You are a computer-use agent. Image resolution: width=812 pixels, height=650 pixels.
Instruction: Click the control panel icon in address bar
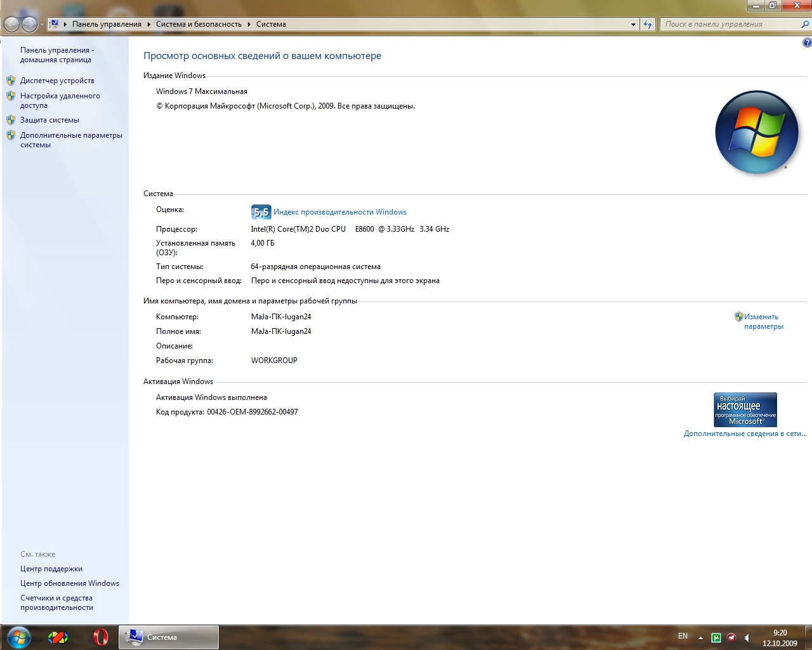55,24
